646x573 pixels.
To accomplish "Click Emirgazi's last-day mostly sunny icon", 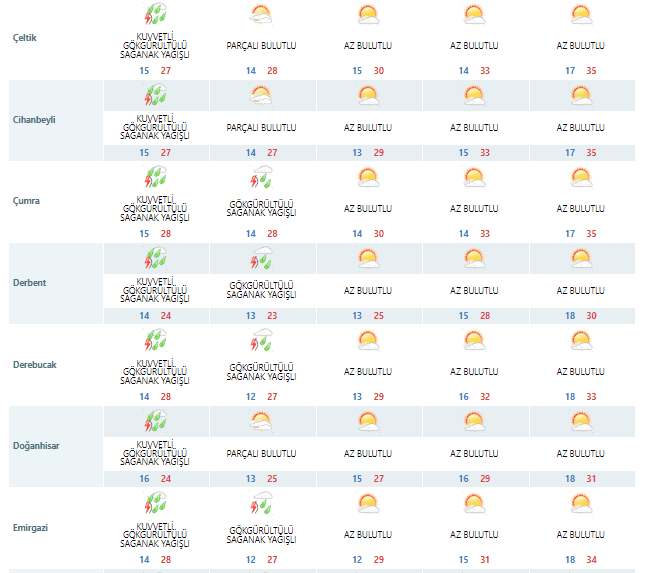I will (581, 503).
